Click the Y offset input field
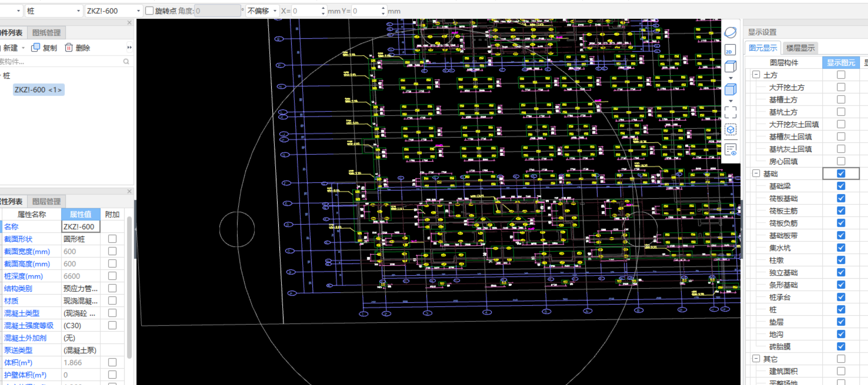 tap(366, 11)
